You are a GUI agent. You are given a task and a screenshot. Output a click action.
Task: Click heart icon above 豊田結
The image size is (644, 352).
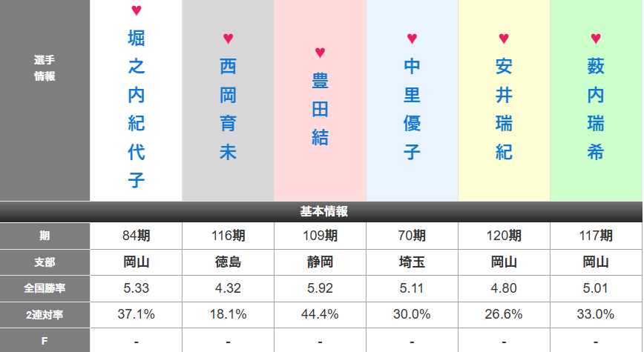pyautogui.click(x=320, y=53)
